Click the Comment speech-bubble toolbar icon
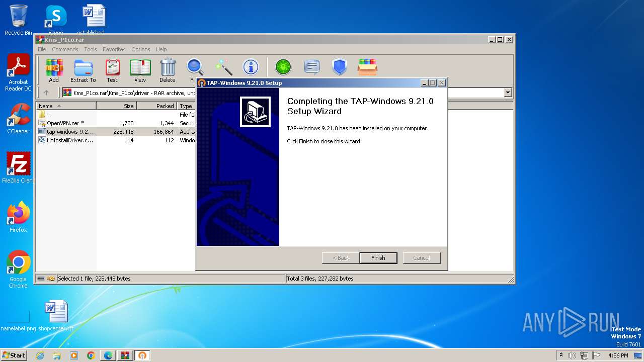This screenshot has height=362, width=644. click(312, 67)
